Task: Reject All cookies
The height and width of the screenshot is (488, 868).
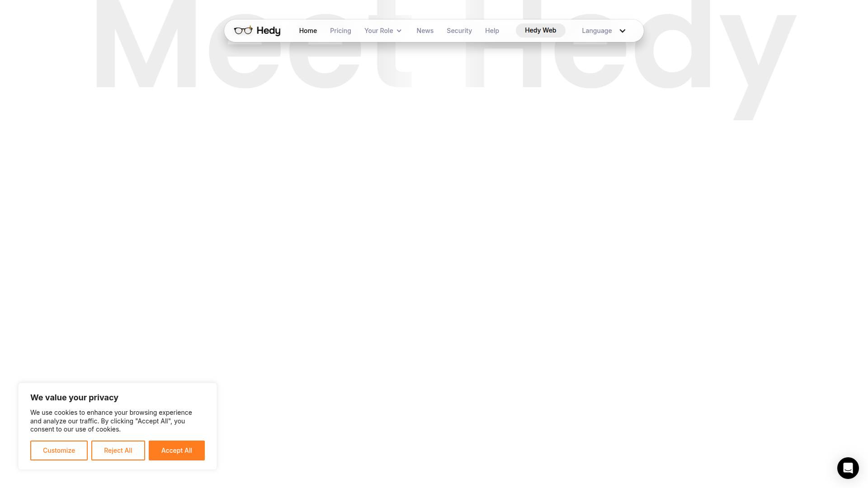Action: coord(118,450)
